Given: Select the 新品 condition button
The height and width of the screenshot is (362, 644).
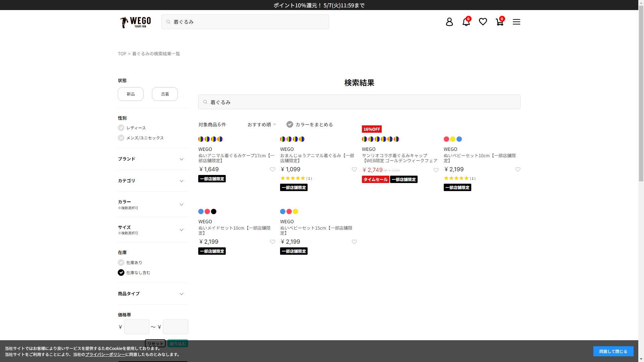Looking at the screenshot, I should 130,94.
